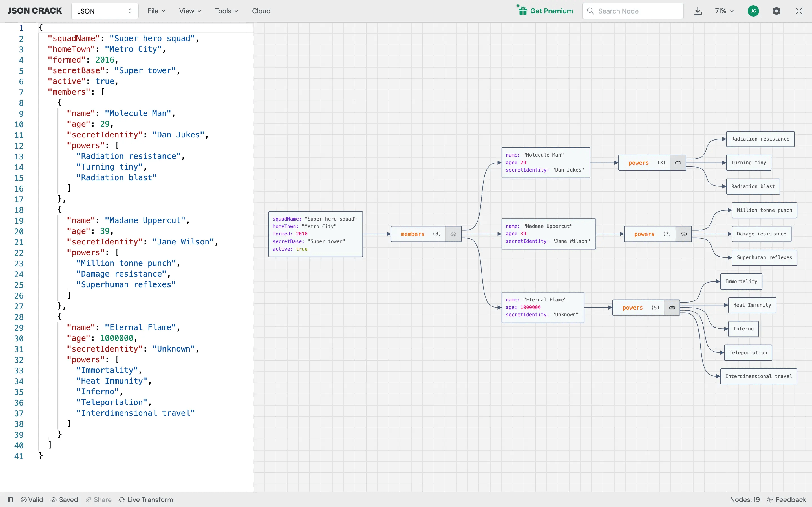Image resolution: width=812 pixels, height=507 pixels.
Task: Click the settings gear icon
Action: click(776, 10)
